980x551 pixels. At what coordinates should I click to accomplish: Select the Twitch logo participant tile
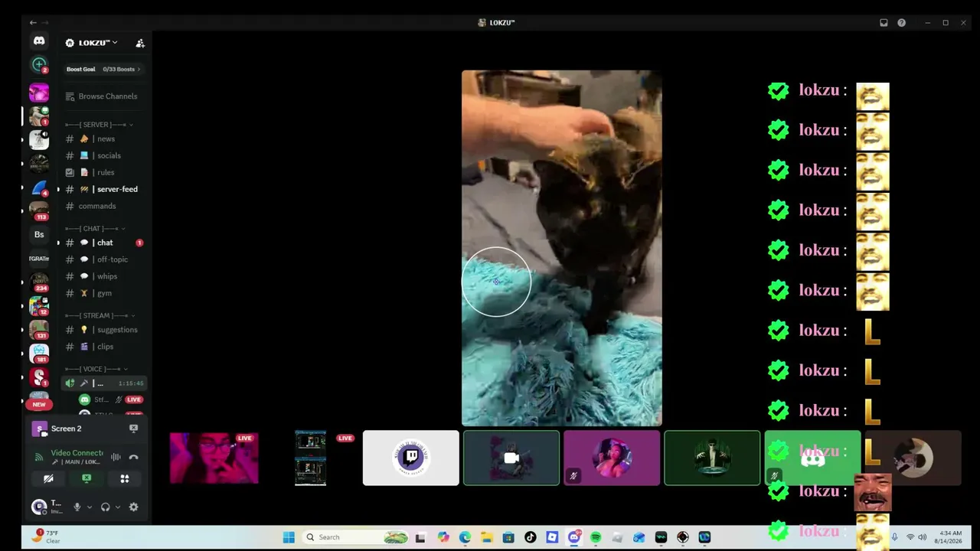[411, 458]
